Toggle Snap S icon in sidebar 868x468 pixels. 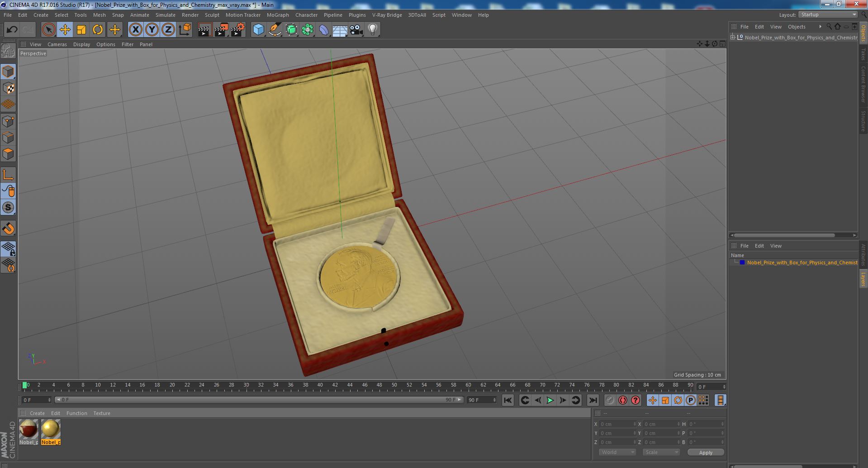(8, 208)
